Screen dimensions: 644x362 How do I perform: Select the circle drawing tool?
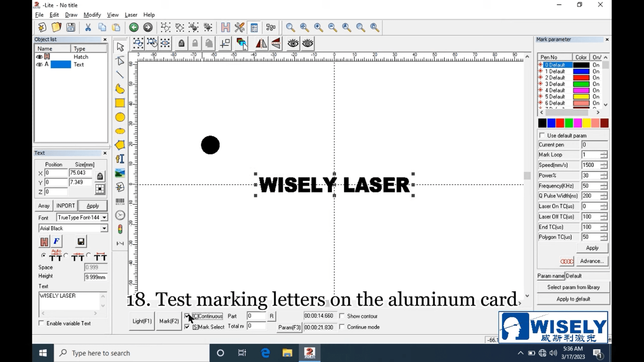(120, 117)
